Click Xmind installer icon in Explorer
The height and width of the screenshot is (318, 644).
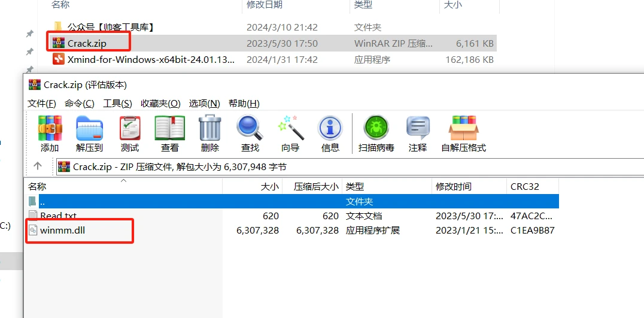coord(58,59)
